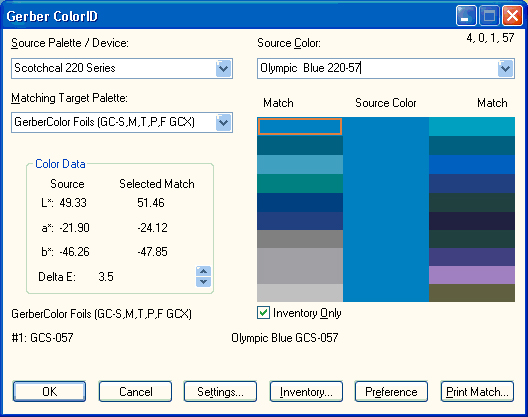
Task: Click the selected match b* value -47.85
Action: [x=152, y=252]
